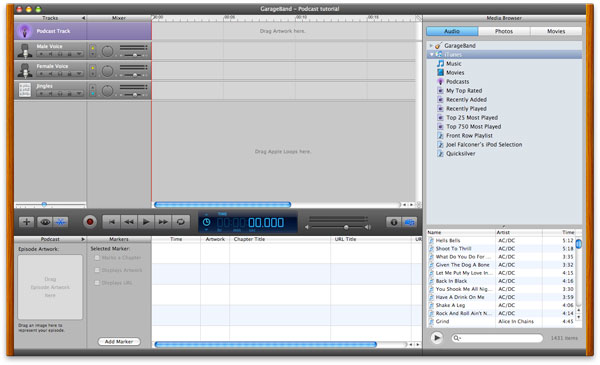Open the Female Voice automation dropdown arrow

[79, 74]
